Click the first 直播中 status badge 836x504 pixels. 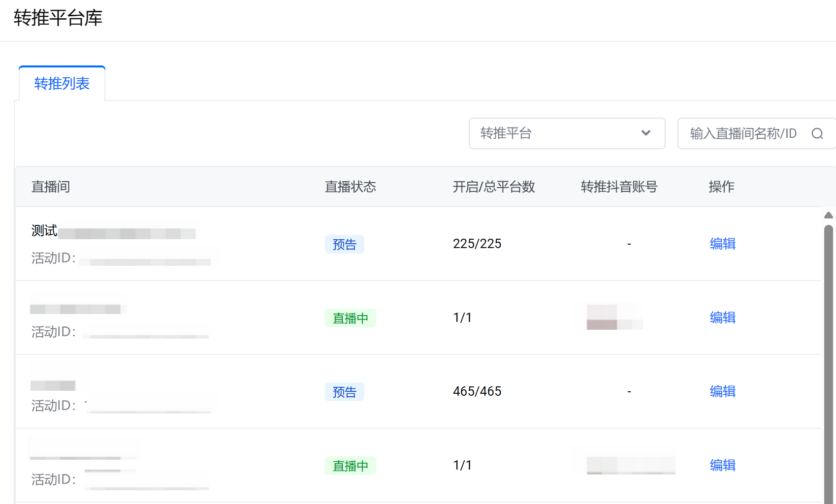point(350,318)
